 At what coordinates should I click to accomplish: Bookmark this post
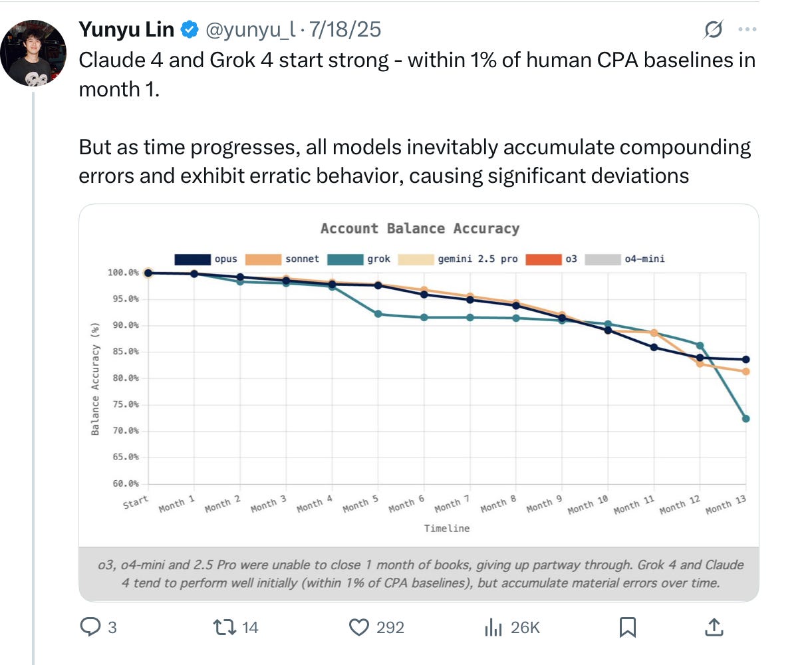(628, 627)
